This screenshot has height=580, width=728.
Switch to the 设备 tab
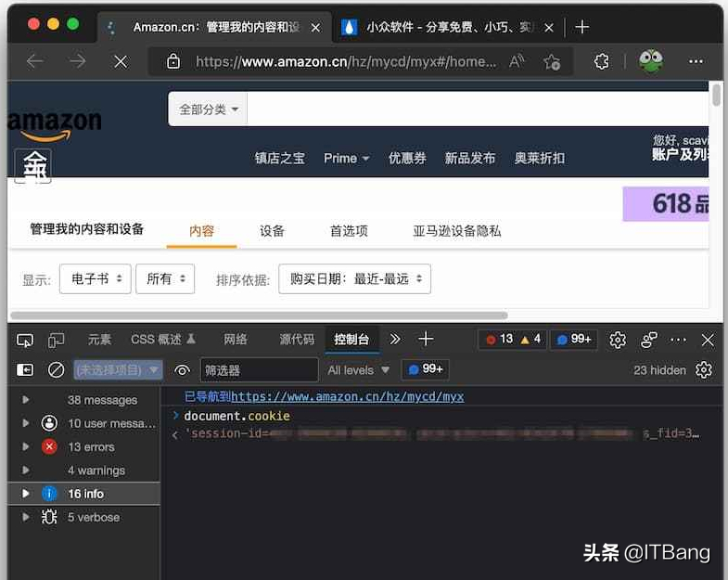click(272, 231)
